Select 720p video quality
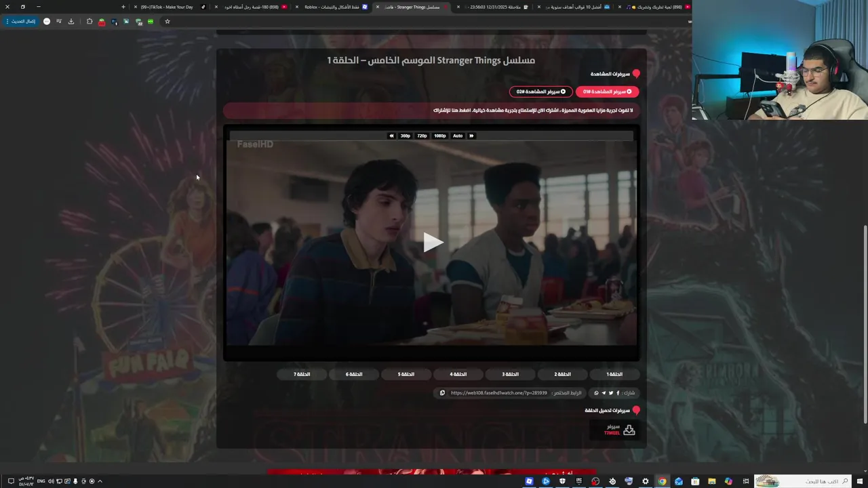 [422, 136]
